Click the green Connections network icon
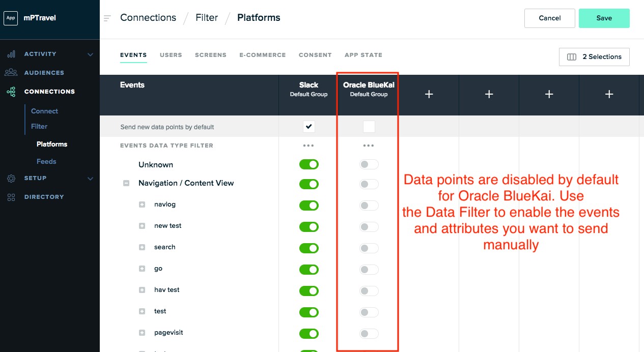The image size is (644, 352). 11,91
